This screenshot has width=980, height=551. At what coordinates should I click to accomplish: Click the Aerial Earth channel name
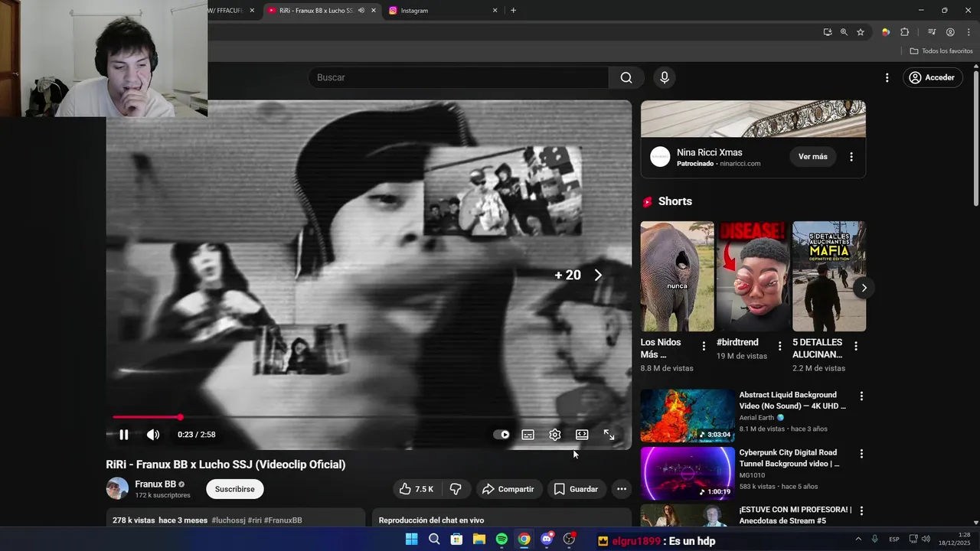point(756,418)
